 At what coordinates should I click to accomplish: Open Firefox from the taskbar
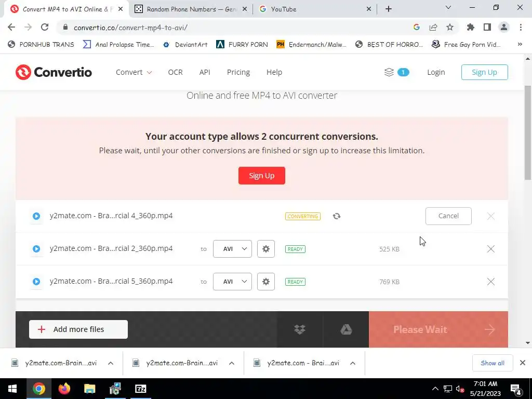[64, 389]
